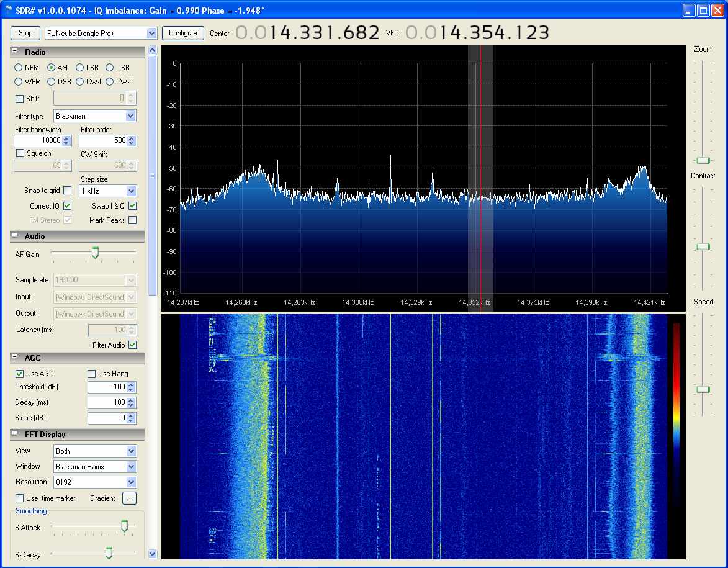Click the Filter bandwidth input field
The image size is (728, 568).
point(38,141)
